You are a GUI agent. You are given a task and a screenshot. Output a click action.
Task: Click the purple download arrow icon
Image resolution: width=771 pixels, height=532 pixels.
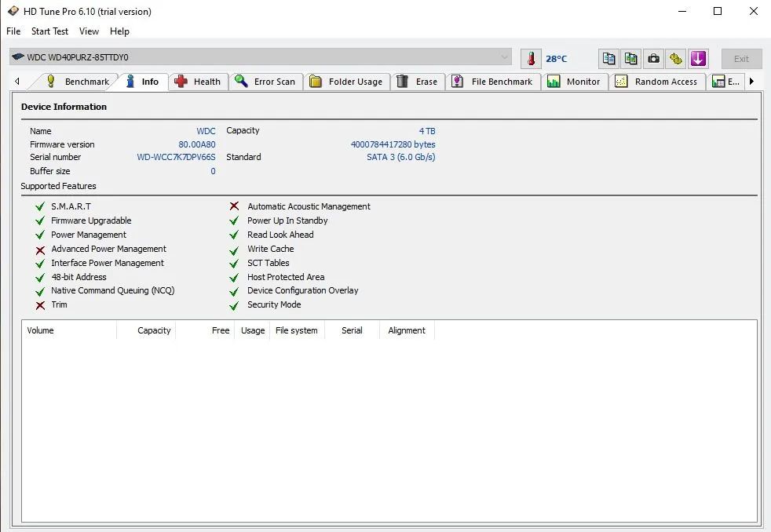[698, 58]
